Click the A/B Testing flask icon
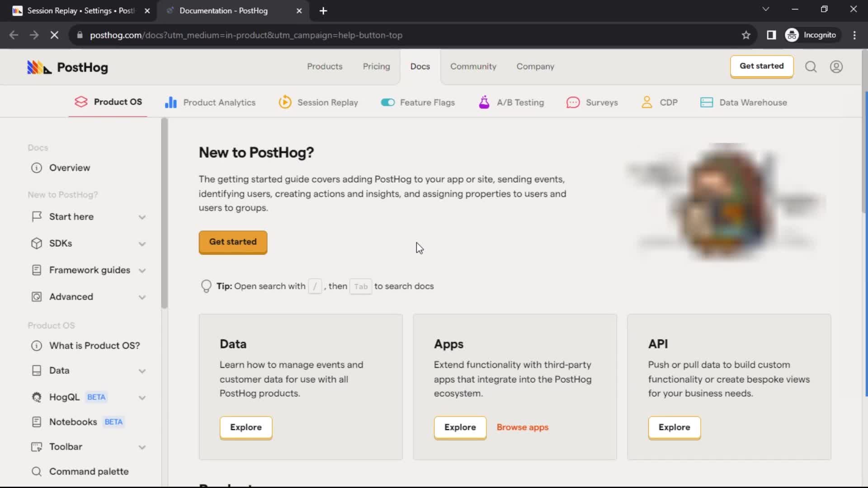 click(484, 102)
